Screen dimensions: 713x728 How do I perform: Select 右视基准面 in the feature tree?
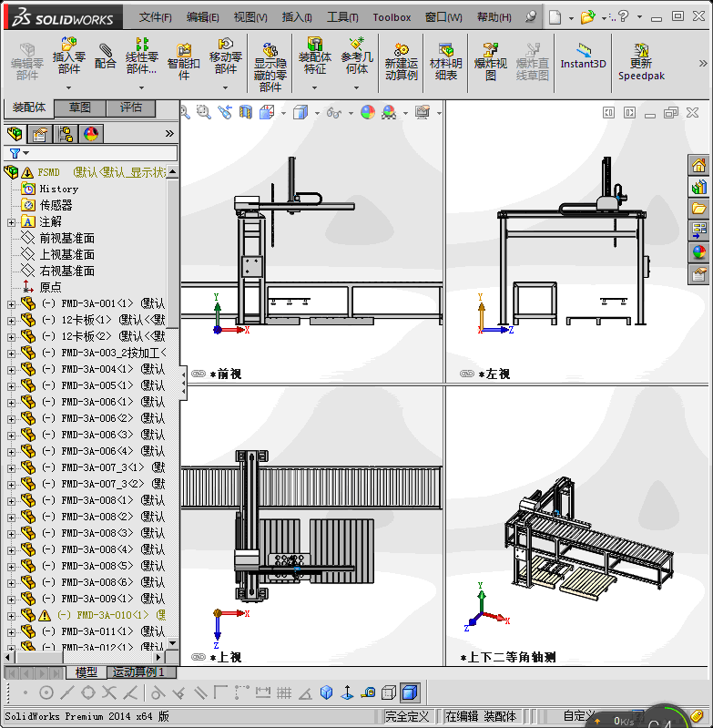(x=67, y=271)
